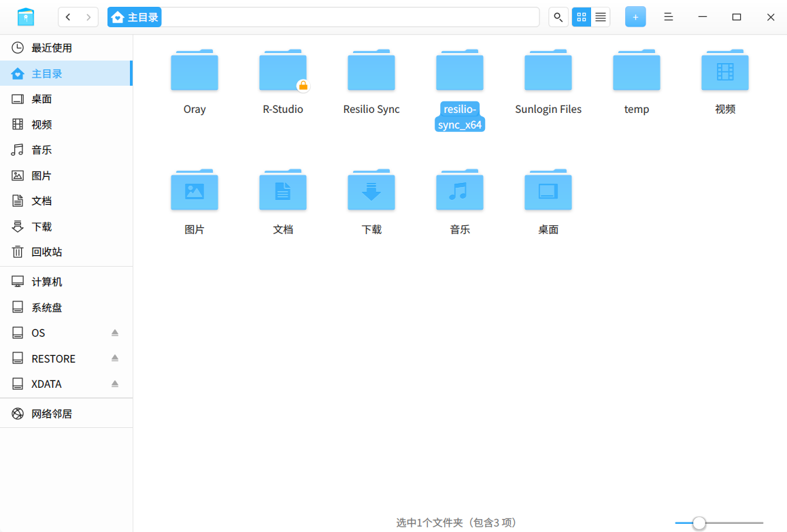787x532 pixels.
Task: Open the 图片 folder in the file grid
Action: tap(195, 190)
